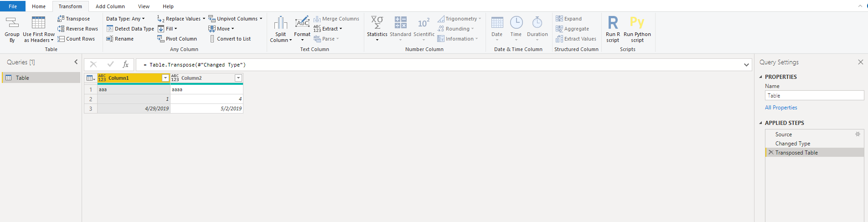Open Column2 filter dropdown
Viewport: 868px width, 222px height.
point(238,78)
